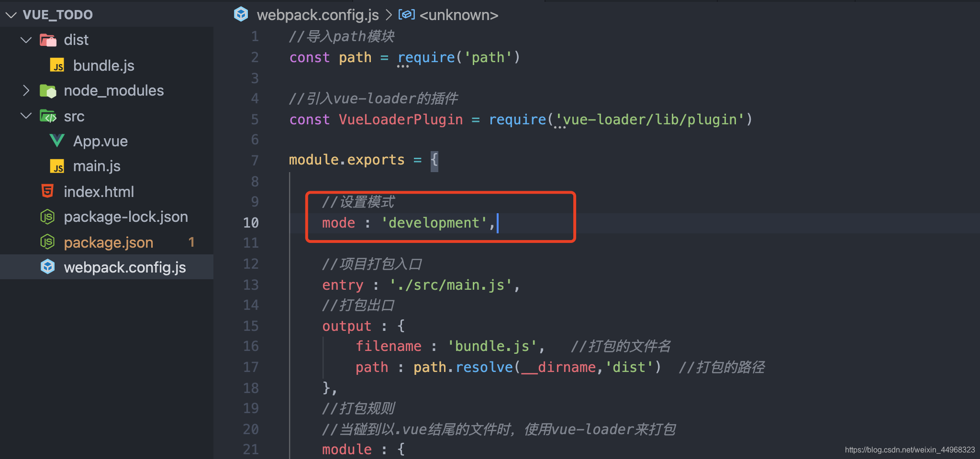Click the mode property on line 10
This screenshot has height=459, width=980.
click(339, 223)
